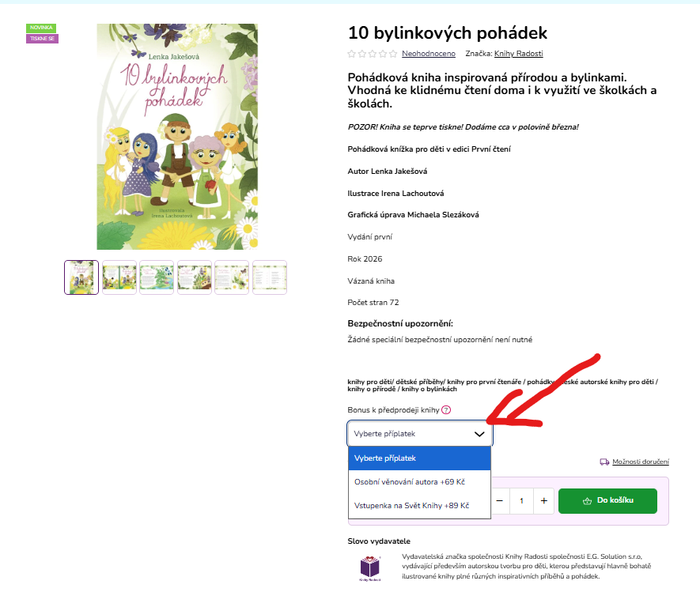Click the minus icon to decrease quantity

click(x=500, y=500)
